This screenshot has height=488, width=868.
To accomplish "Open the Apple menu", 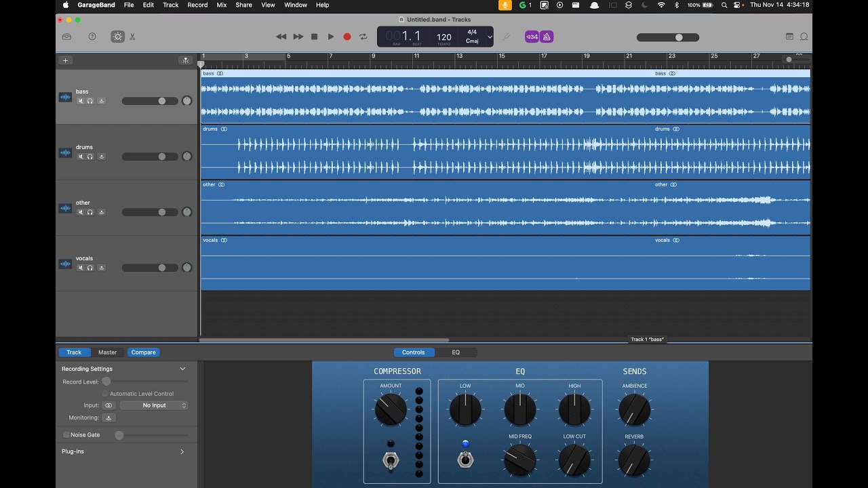I will pyautogui.click(x=66, y=5).
